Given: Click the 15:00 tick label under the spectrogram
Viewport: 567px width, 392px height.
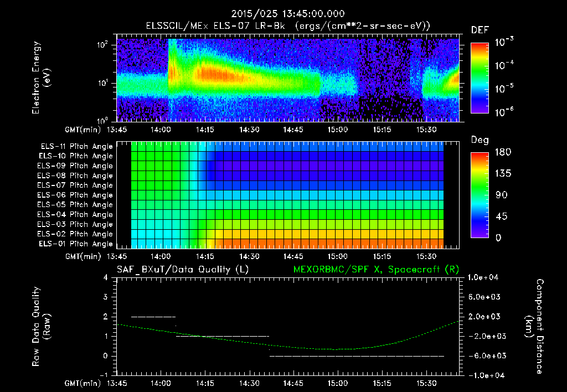Looking at the screenshot, I should pos(337,130).
